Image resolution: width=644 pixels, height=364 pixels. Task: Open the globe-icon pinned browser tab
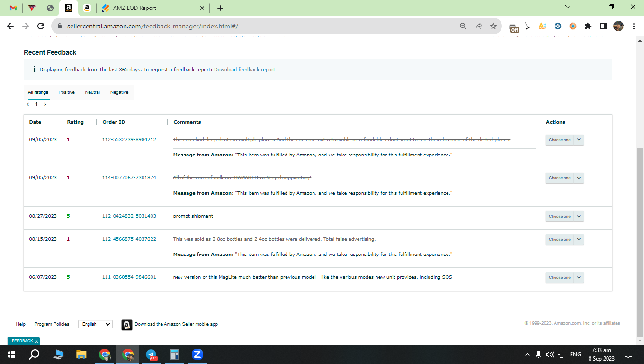point(50,8)
